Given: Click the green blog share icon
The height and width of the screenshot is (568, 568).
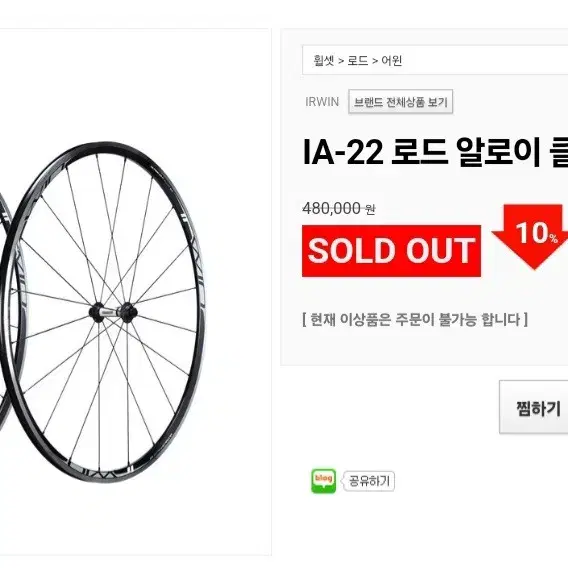Looking at the screenshot, I should 323,481.
